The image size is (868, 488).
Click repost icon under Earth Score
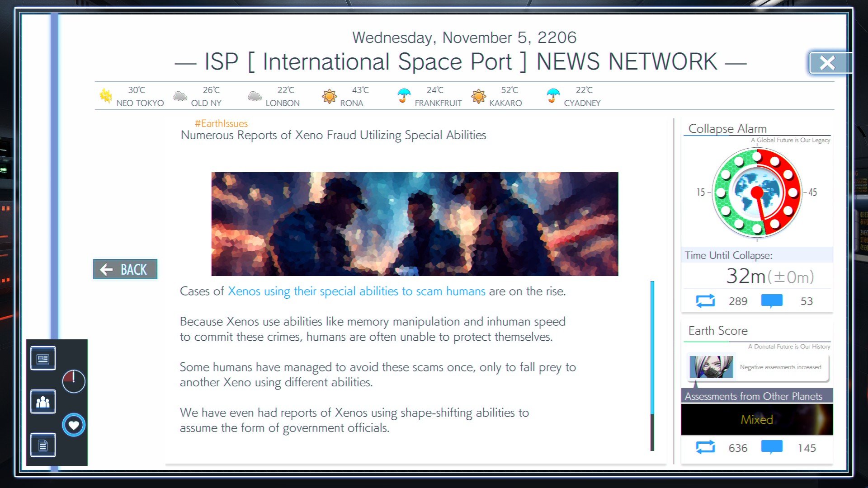tap(705, 447)
